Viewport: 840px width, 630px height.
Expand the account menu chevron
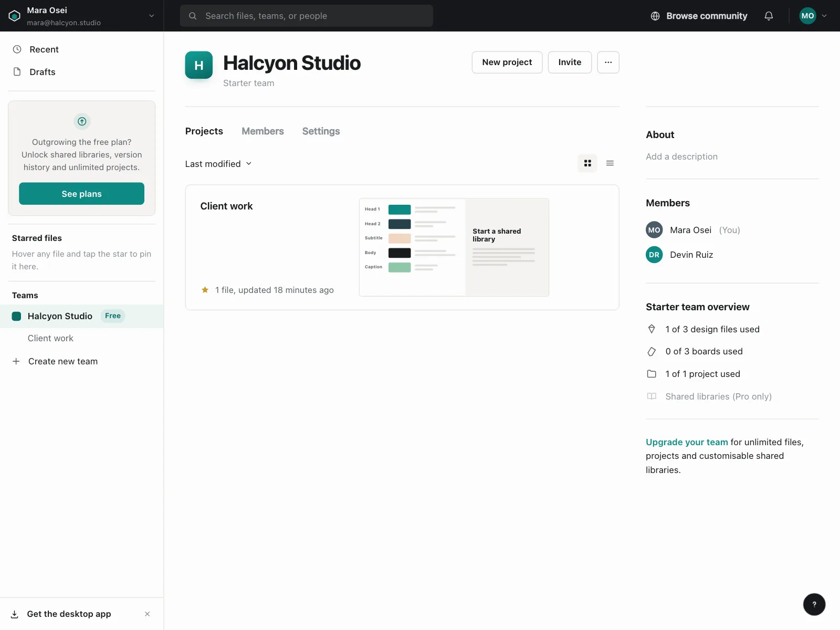[x=824, y=16]
